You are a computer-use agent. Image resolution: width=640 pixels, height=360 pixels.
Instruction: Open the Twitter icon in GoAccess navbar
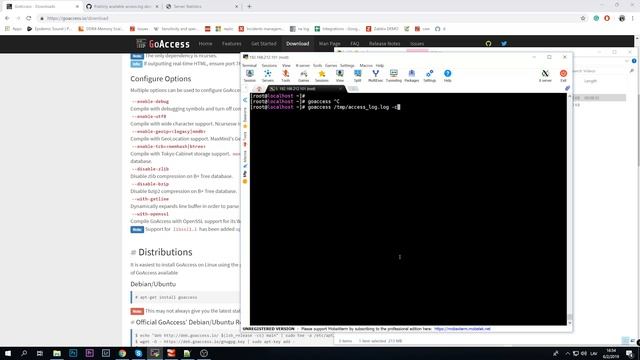pos(504,44)
